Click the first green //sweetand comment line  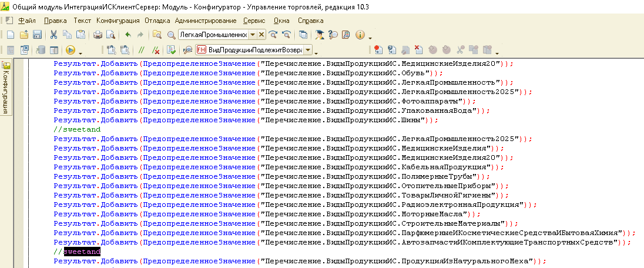click(77, 129)
